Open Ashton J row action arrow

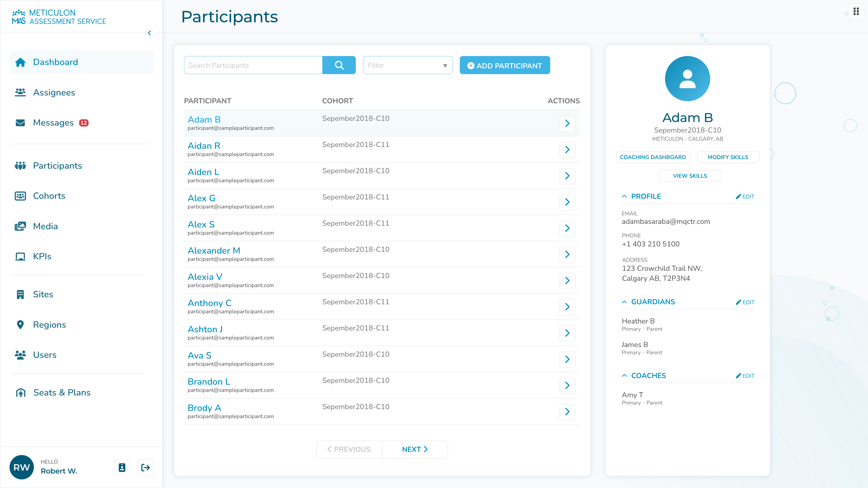(567, 333)
